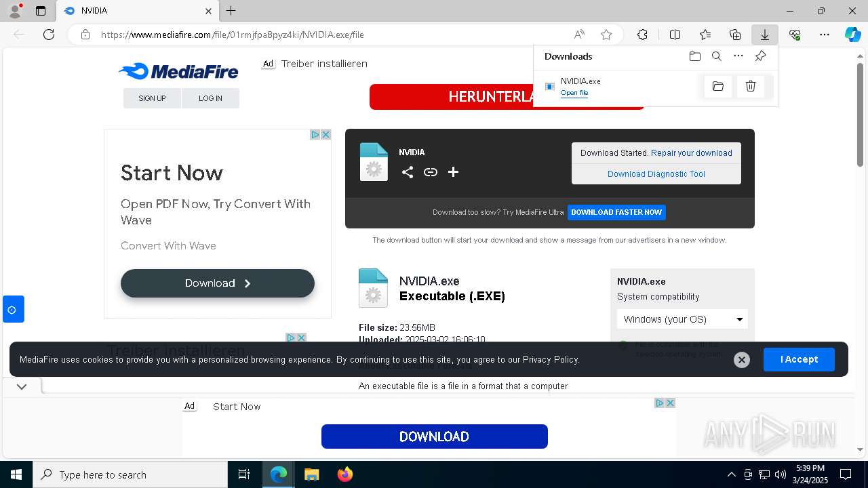
Task: Toggle the Downloads toolbar button
Action: click(x=764, y=35)
